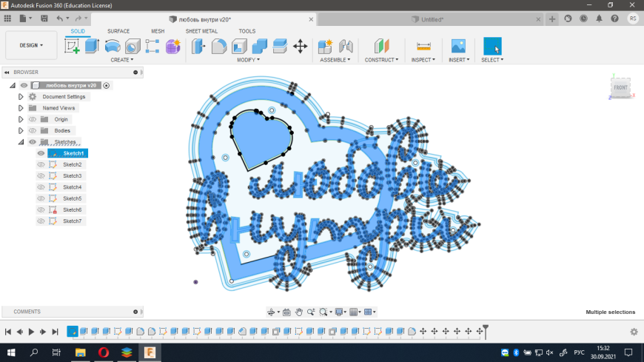The width and height of the screenshot is (644, 362).
Task: Expand the Bodies node
Action: pyautogui.click(x=21, y=131)
